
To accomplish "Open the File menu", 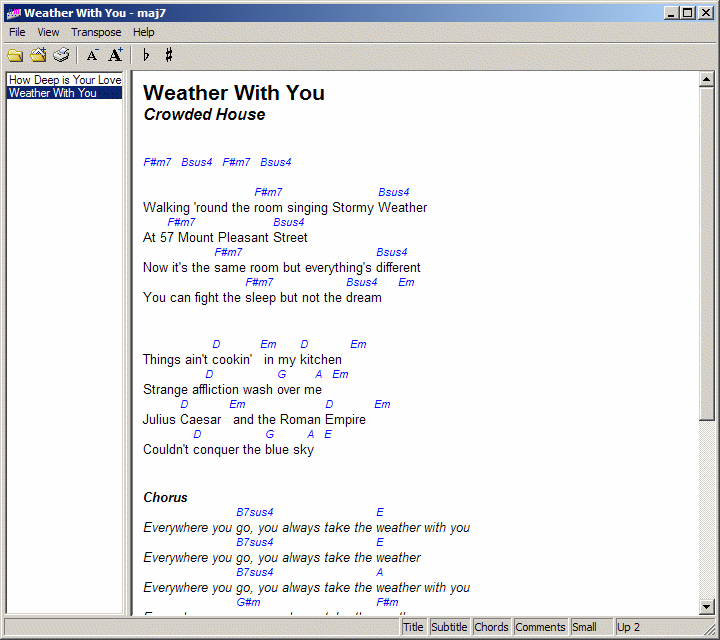I will tap(17, 32).
